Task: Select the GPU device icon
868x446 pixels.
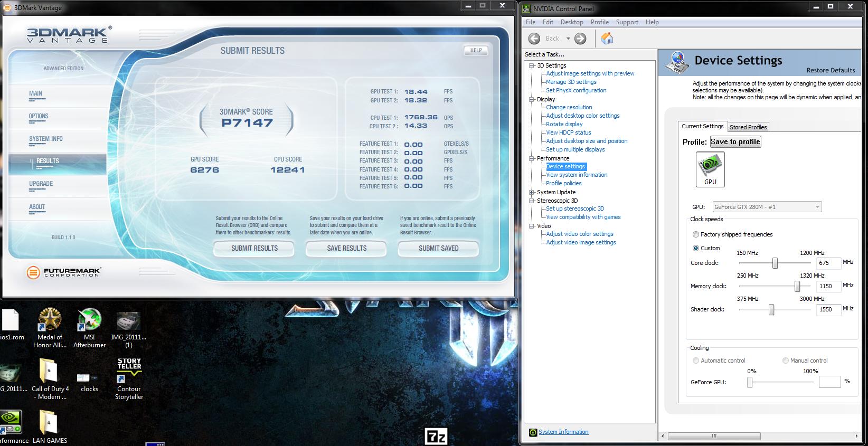Action: point(710,169)
